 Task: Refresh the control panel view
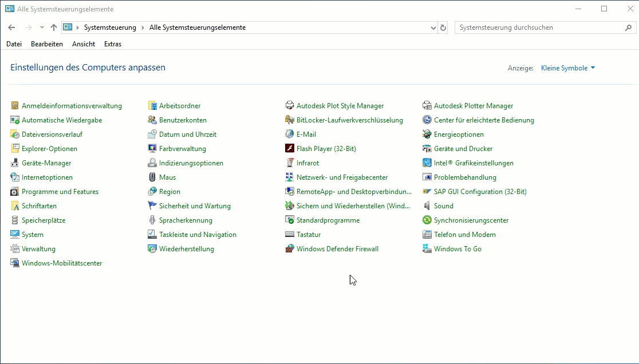pos(443,27)
